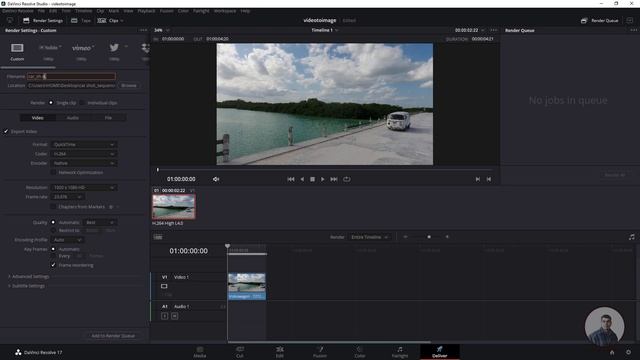Open the Encoder dropdown showing Native
The height and width of the screenshot is (360, 640).
coord(84,163)
